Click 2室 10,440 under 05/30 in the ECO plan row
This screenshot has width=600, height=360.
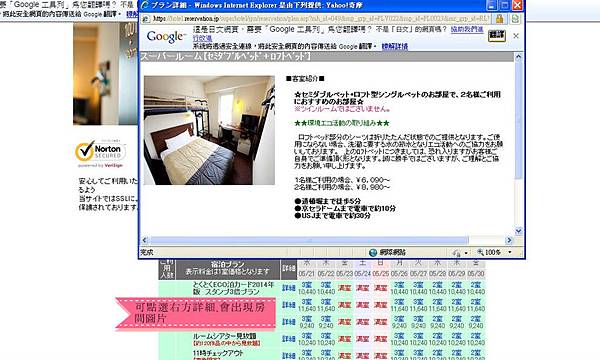476,288
